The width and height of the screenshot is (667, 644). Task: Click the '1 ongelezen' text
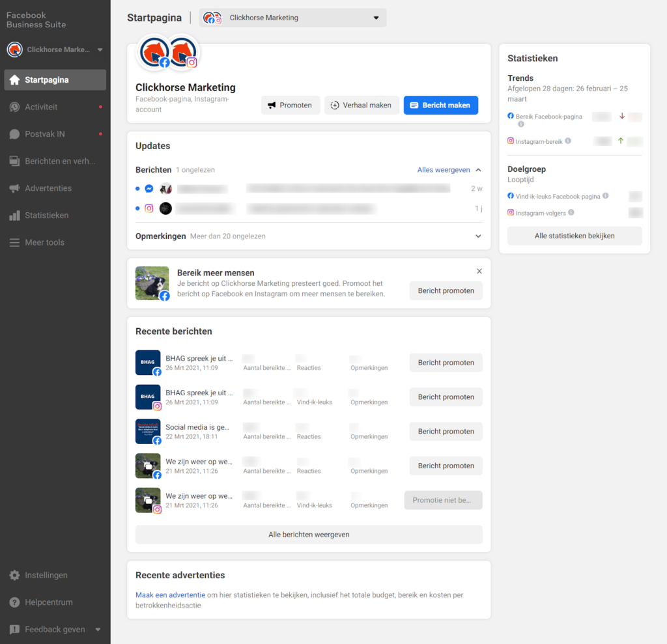click(195, 170)
